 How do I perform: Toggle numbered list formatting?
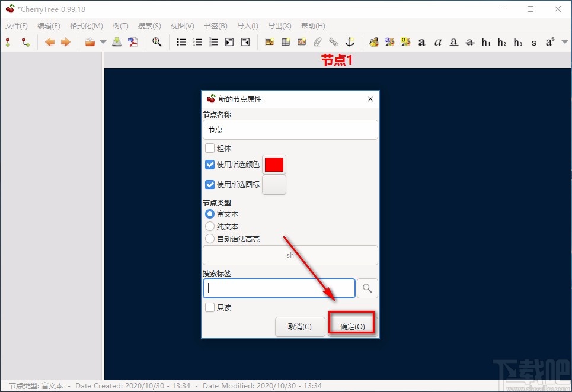tap(197, 42)
